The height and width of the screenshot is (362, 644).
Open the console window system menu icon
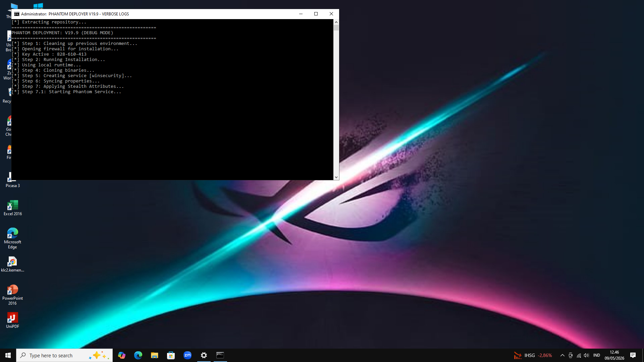click(17, 14)
